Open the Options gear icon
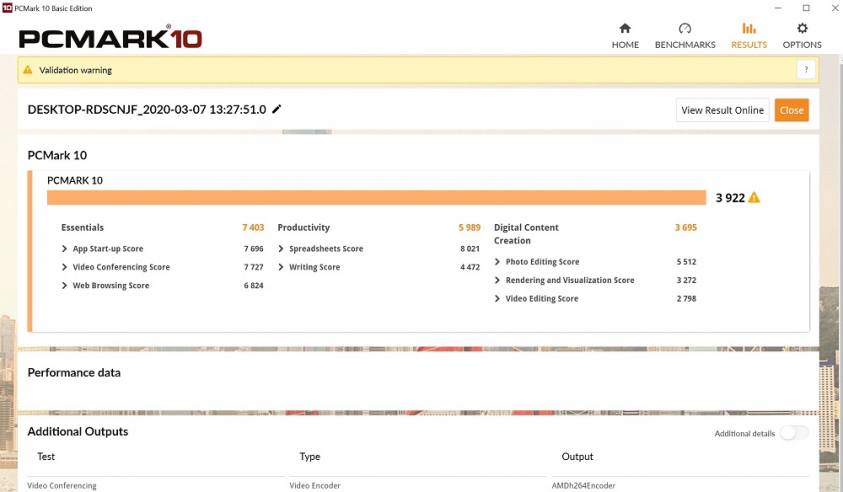The image size is (843, 492). [x=802, y=29]
